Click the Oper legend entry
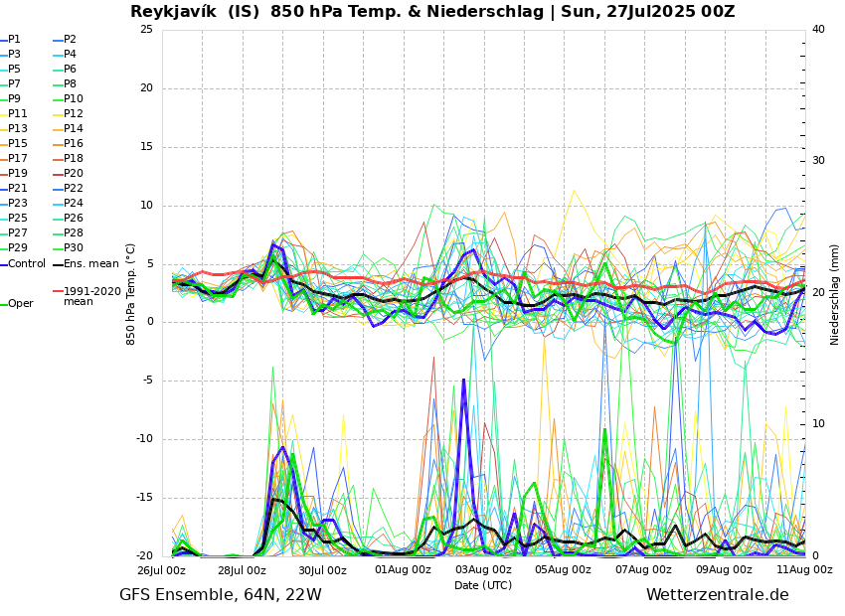This screenshot has height=616, width=845. 20,304
